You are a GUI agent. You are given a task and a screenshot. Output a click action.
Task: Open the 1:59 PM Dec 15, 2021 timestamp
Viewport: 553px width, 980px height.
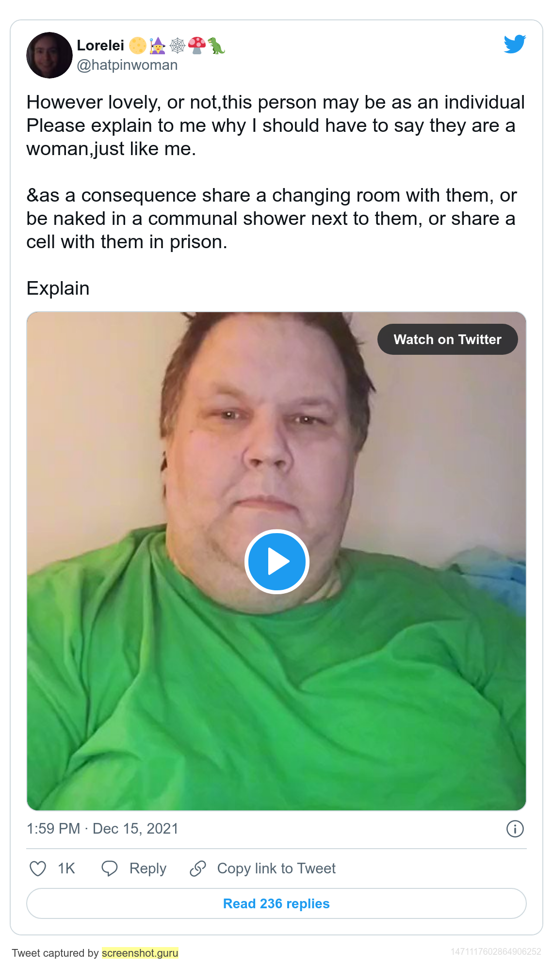click(102, 829)
